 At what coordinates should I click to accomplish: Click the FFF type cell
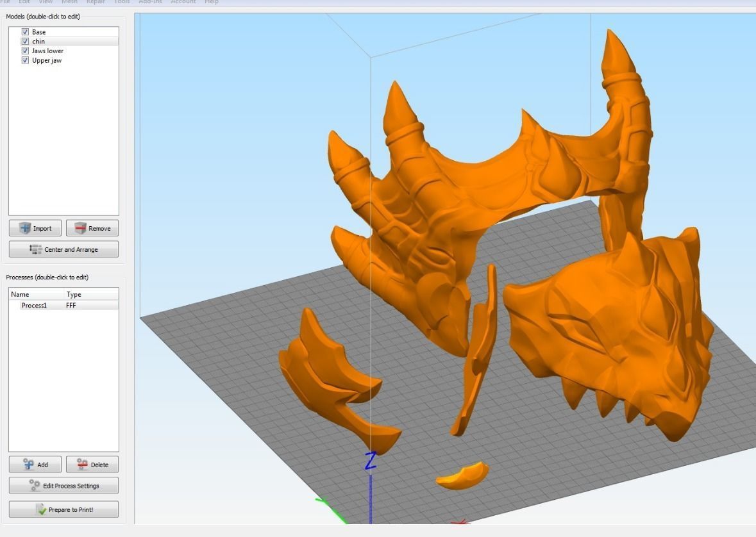[x=71, y=305]
